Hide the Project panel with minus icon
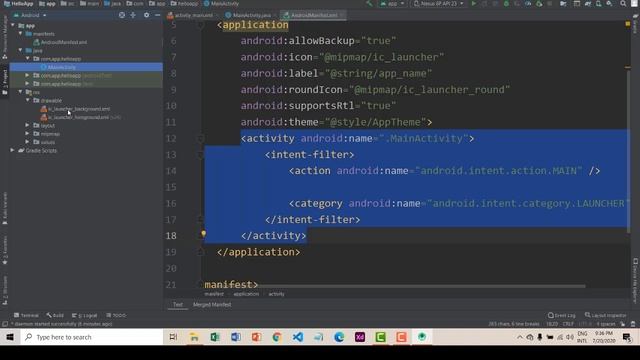The width and height of the screenshot is (640, 360). click(158, 15)
